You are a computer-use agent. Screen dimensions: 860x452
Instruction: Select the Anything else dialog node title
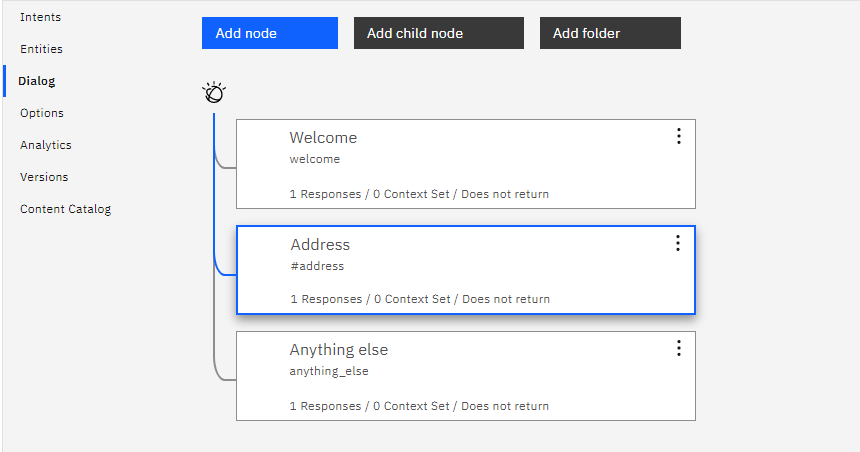point(339,350)
